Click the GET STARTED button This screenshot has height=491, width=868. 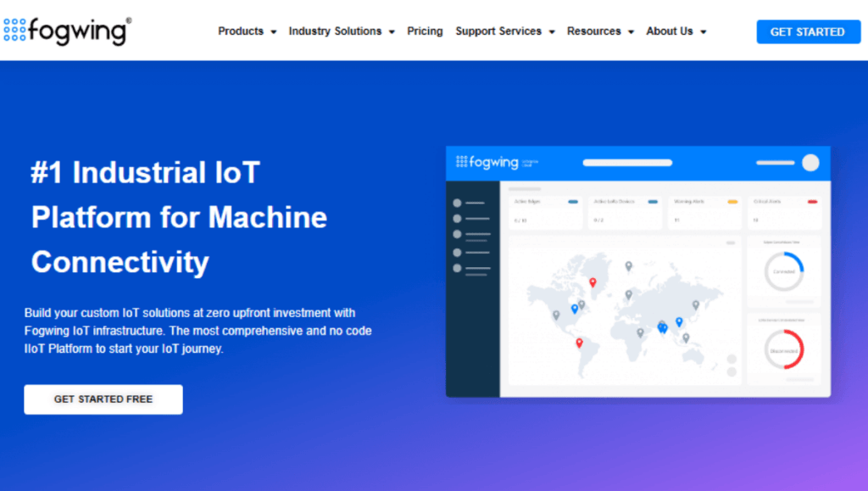807,31
